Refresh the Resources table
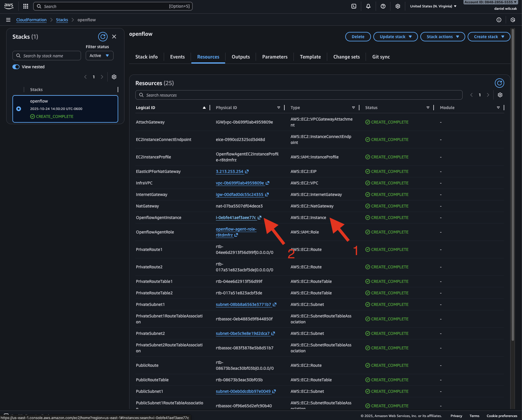The width and height of the screenshot is (522, 420). pyautogui.click(x=499, y=83)
